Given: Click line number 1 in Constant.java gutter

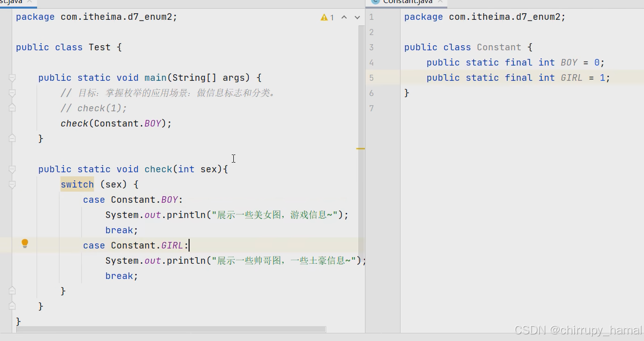Looking at the screenshot, I should pyautogui.click(x=371, y=17).
